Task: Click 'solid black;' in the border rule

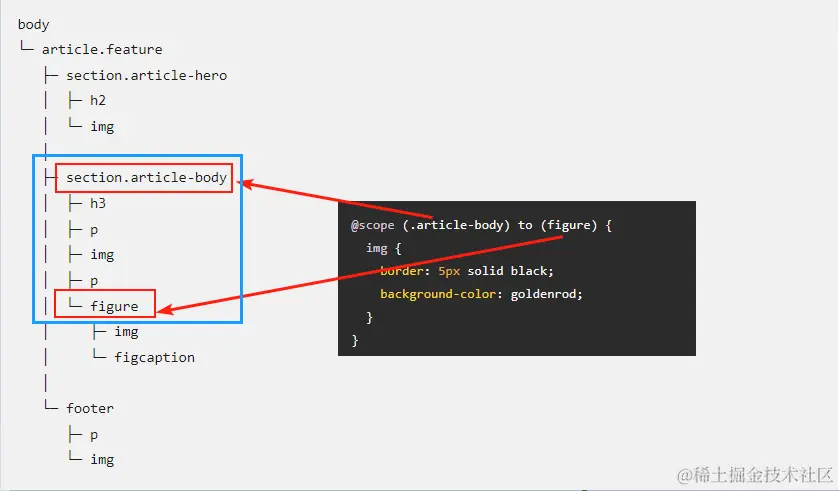Action: (510, 271)
